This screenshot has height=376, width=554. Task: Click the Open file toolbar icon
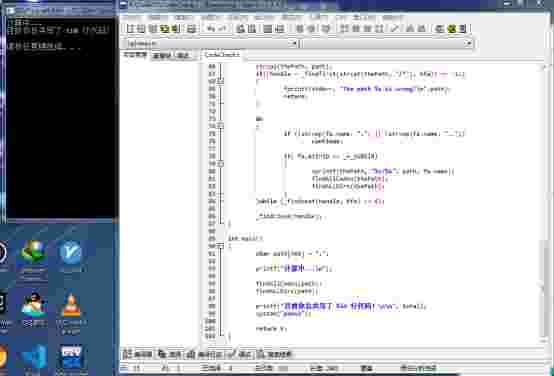(x=141, y=29)
